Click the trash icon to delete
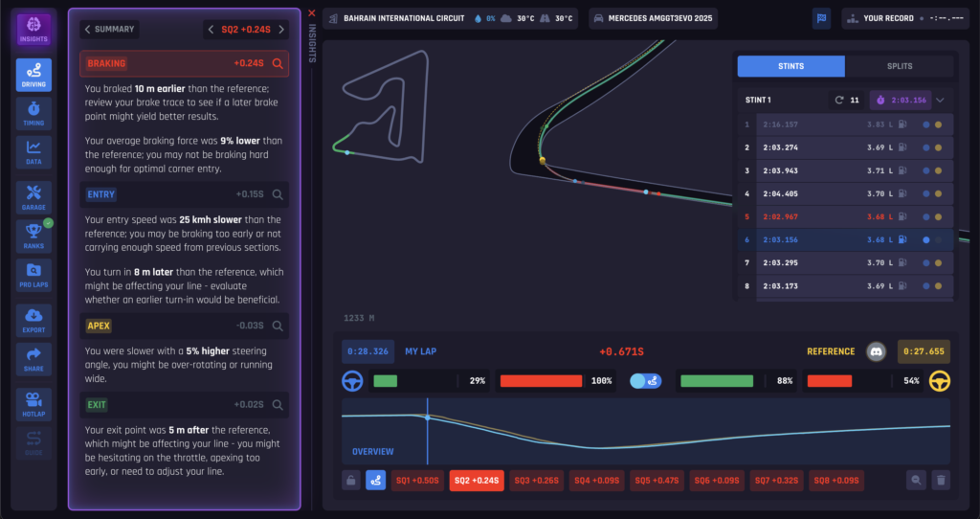Viewport: 980px width, 519px height. (941, 481)
